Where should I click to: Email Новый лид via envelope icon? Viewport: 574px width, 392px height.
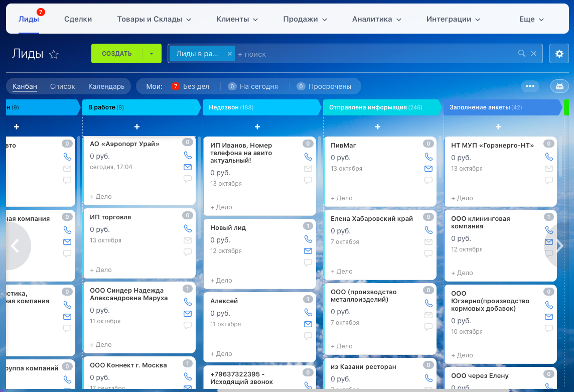click(308, 251)
